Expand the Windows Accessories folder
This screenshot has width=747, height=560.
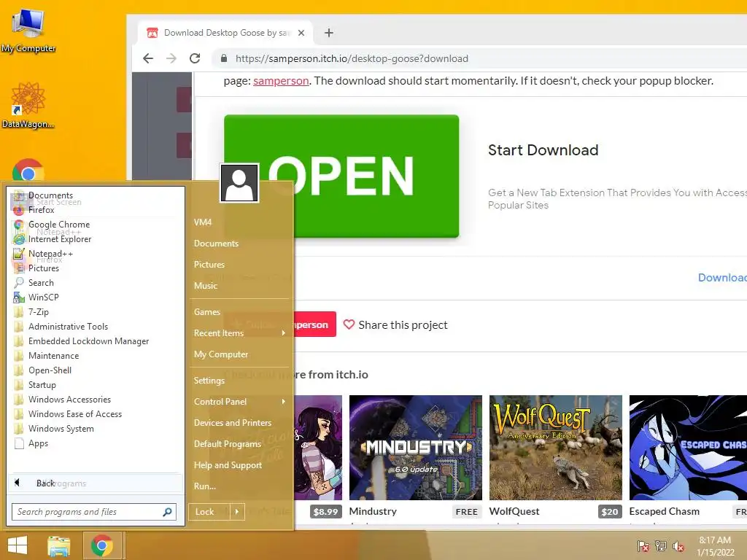(69, 399)
